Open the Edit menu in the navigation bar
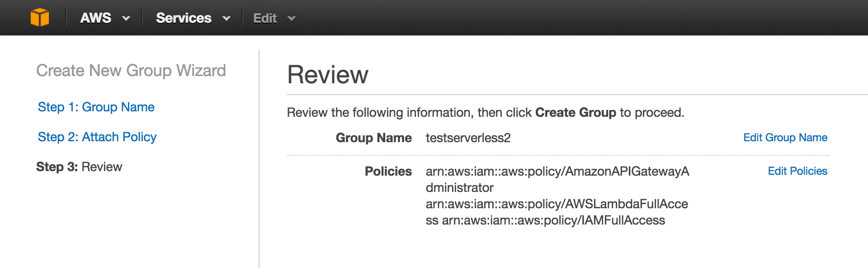The width and height of the screenshot is (868, 268). point(265,18)
